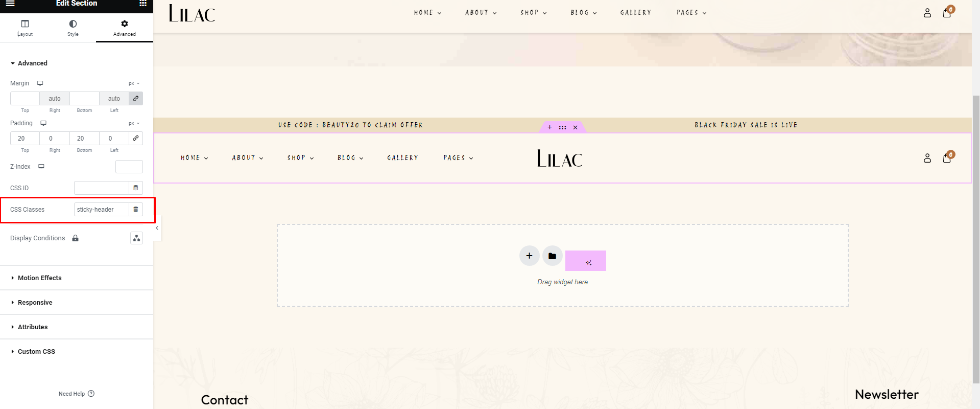Image resolution: width=980 pixels, height=409 pixels.
Task: Click the 'BLACK FRIDAY SALE IS LIVE' text
Action: [x=746, y=125]
